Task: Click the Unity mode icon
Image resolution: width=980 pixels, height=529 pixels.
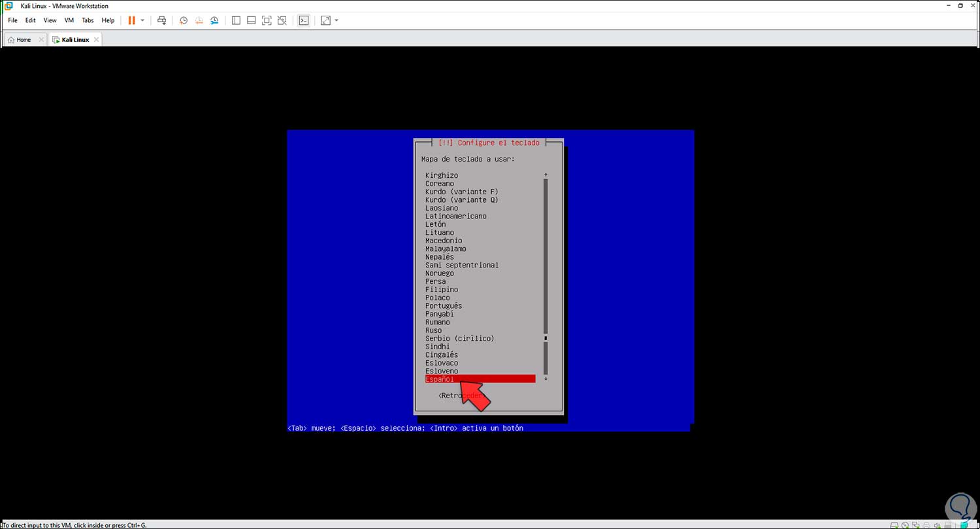Action: (282, 20)
